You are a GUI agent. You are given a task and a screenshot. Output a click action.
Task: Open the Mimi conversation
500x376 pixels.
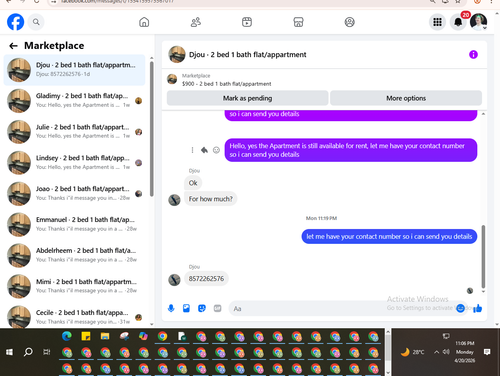pyautogui.click(x=74, y=286)
